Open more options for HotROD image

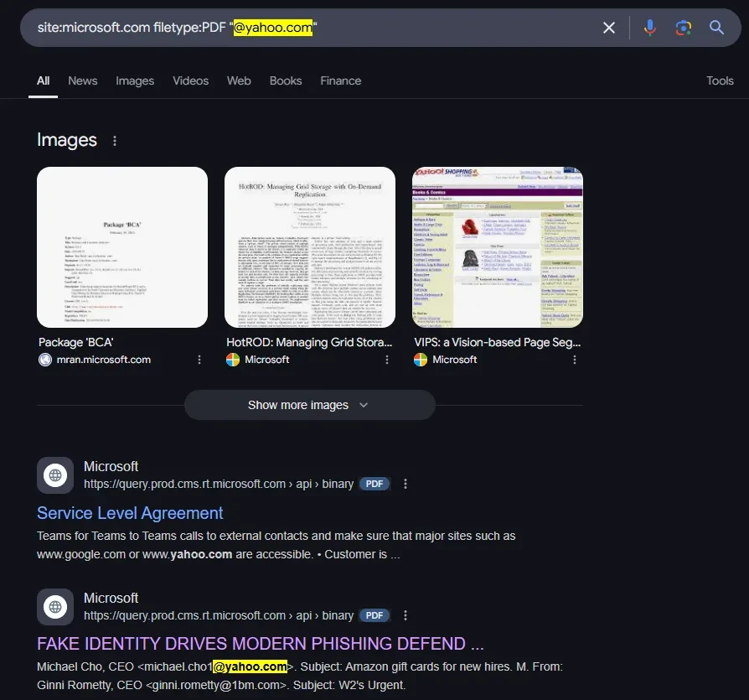point(387,360)
